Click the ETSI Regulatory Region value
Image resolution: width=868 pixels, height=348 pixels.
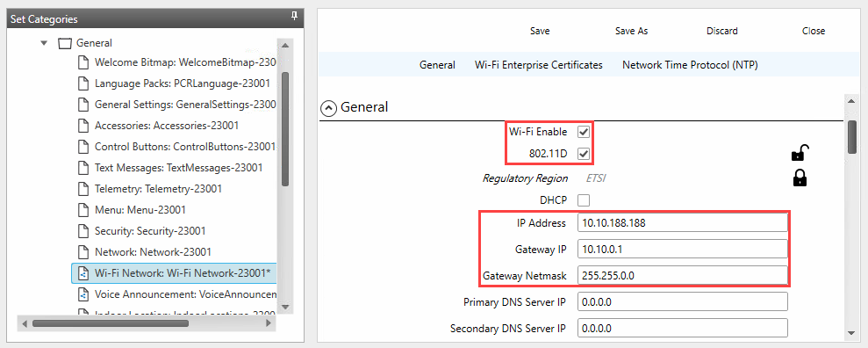click(596, 178)
